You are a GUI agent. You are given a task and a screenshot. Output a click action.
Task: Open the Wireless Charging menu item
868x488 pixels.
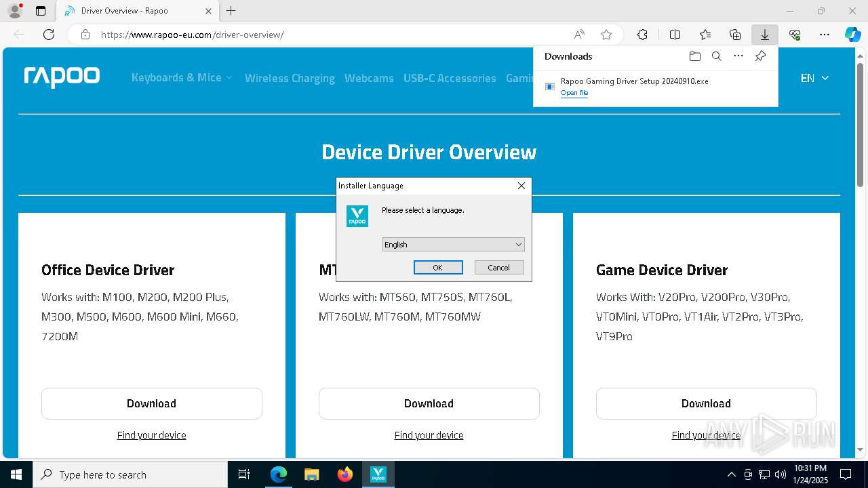290,78
